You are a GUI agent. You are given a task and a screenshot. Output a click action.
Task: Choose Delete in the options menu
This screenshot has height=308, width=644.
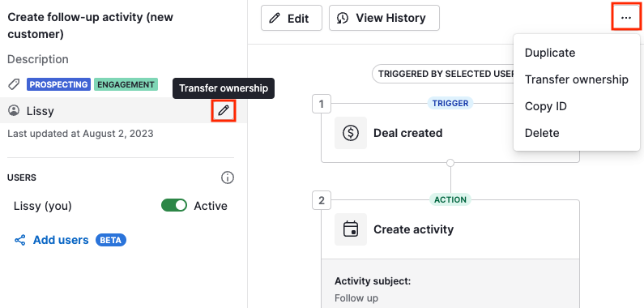coord(542,133)
